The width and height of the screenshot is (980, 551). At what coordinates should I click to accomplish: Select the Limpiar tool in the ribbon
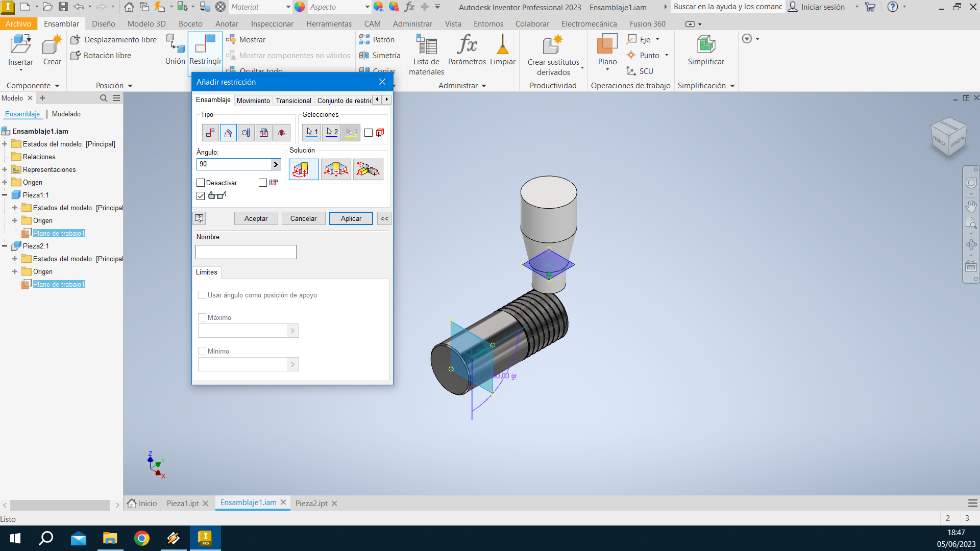(x=502, y=51)
